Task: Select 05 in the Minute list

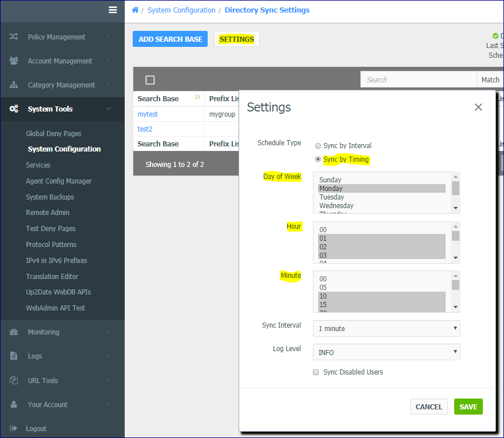Action: pyautogui.click(x=382, y=287)
